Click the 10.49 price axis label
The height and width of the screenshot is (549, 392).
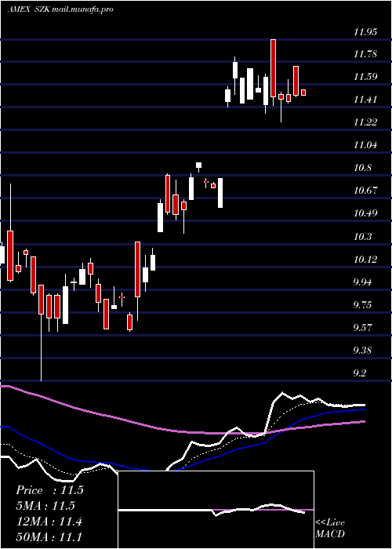[x=365, y=213]
